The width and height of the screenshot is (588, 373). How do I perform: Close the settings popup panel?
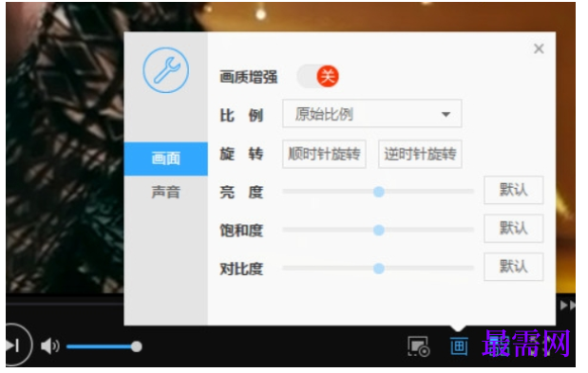coord(539,48)
